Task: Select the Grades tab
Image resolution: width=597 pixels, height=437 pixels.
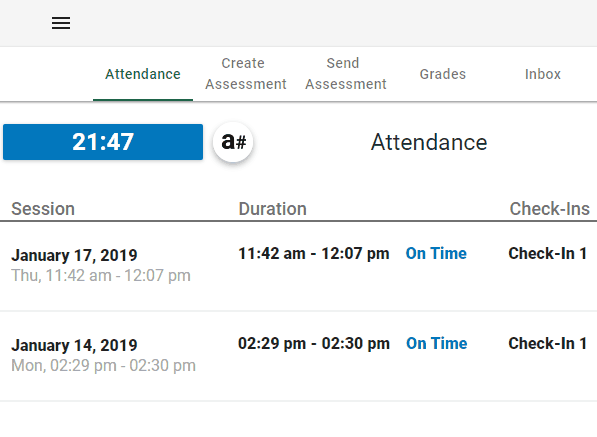Action: pos(443,74)
